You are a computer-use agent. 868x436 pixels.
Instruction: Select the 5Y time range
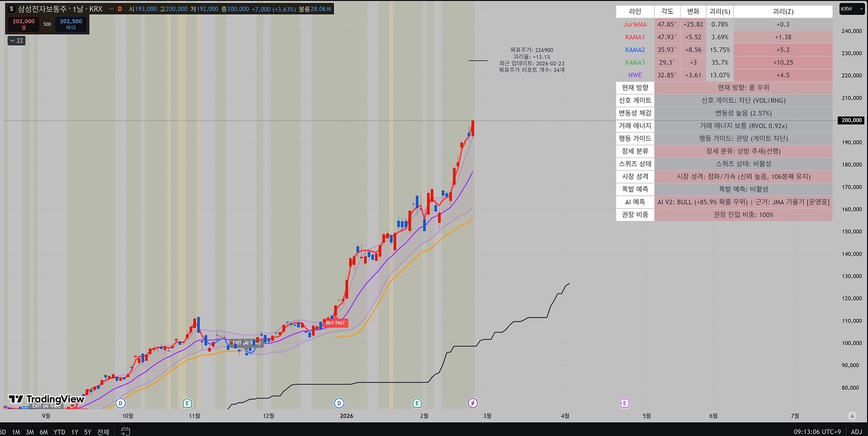point(88,432)
